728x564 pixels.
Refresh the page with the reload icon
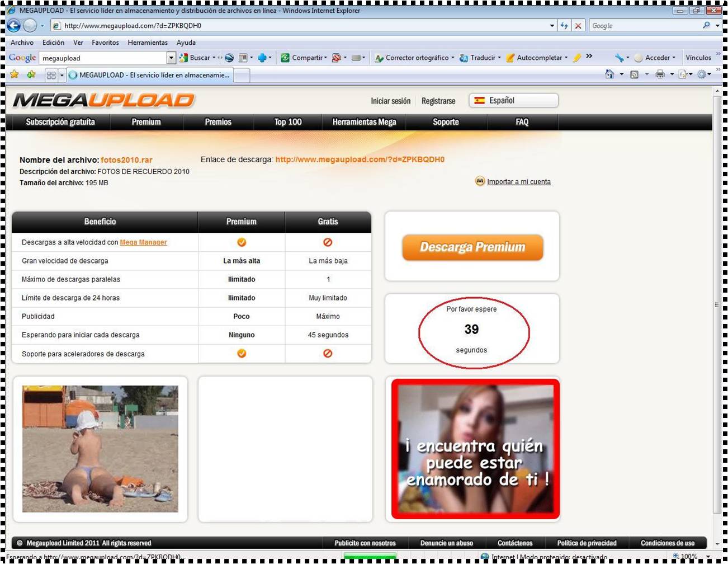point(565,26)
